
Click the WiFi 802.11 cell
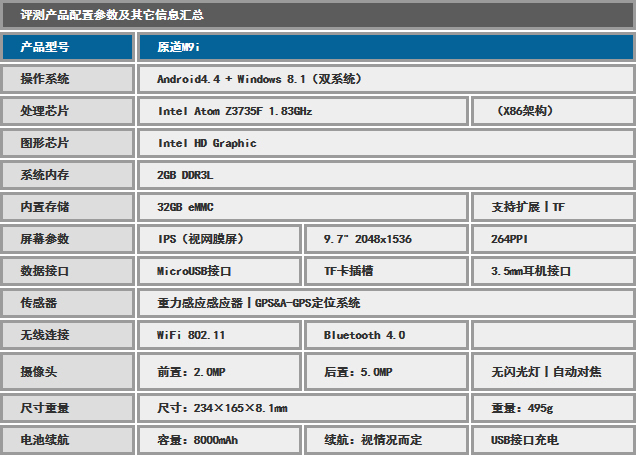219,336
